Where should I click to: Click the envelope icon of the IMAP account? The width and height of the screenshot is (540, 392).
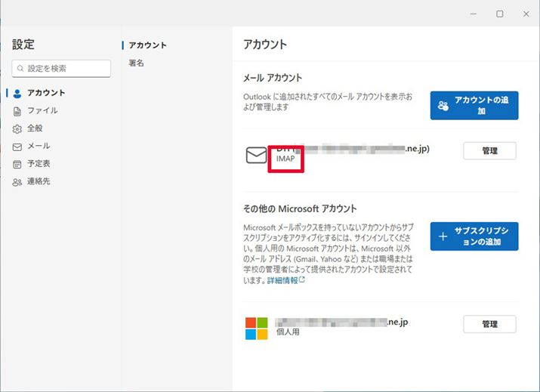(x=257, y=156)
